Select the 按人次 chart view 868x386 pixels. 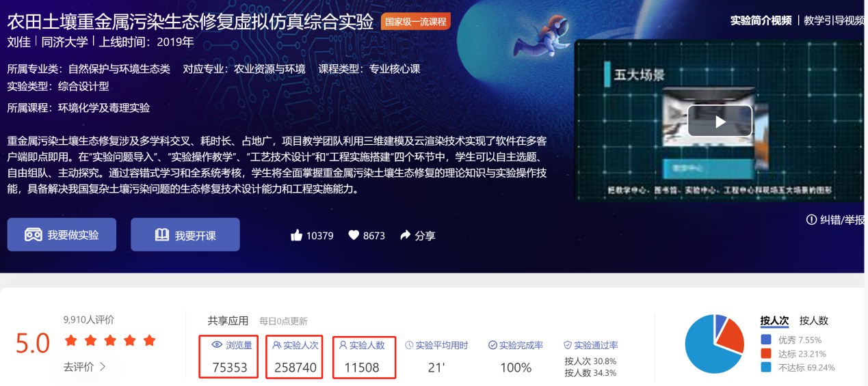coord(774,320)
